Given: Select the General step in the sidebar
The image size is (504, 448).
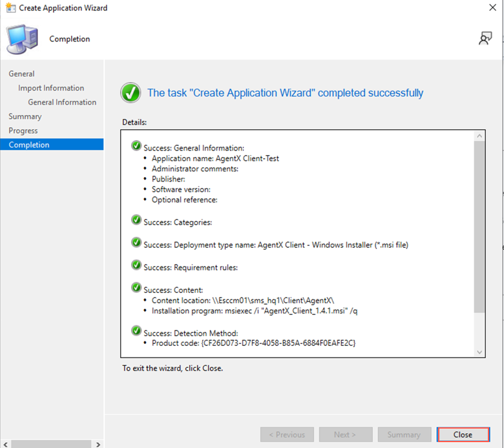Looking at the screenshot, I should click(21, 74).
